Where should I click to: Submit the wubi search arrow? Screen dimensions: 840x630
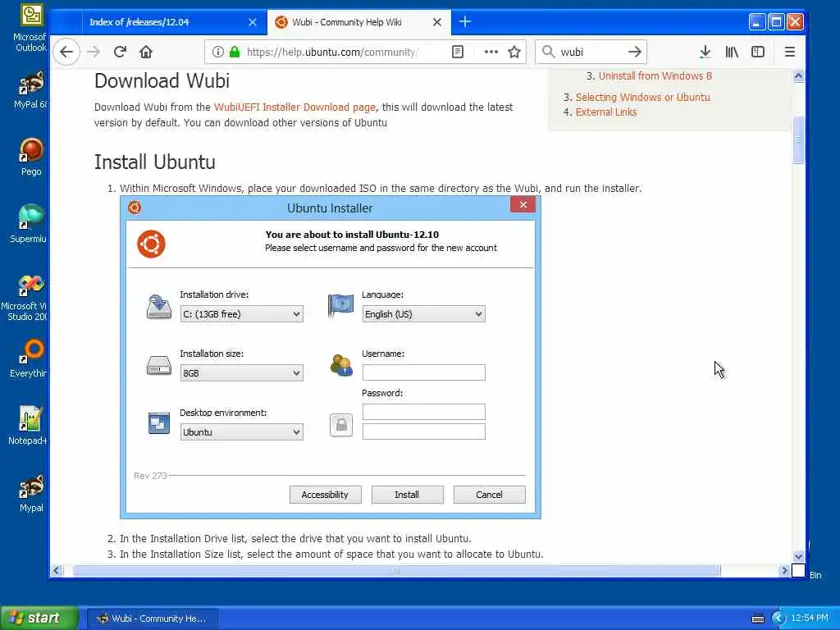(635, 52)
